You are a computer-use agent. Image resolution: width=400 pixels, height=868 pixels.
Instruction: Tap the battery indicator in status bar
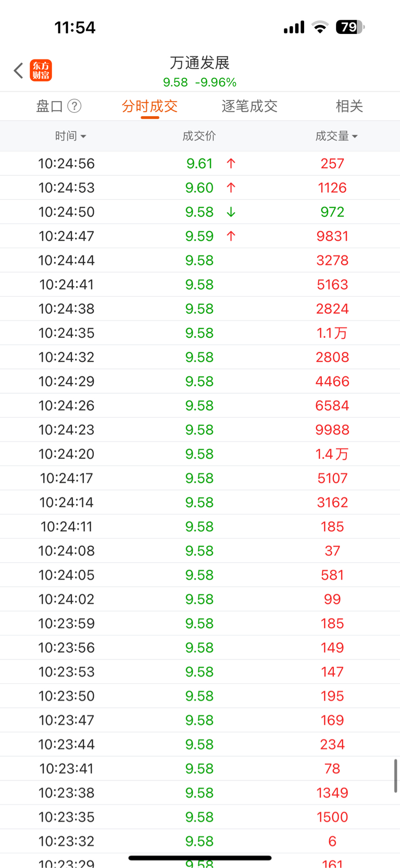click(x=350, y=27)
